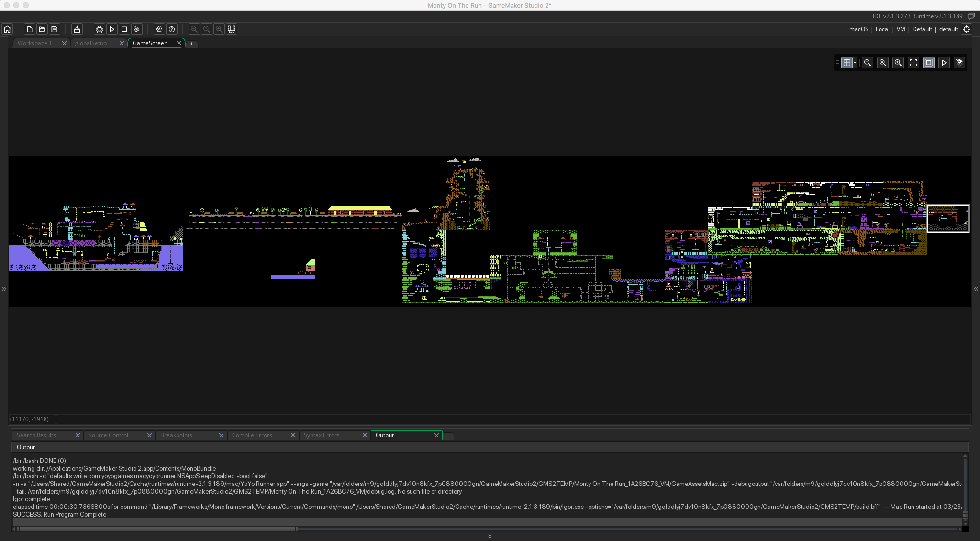Screen dimensions: 980x541
Task: Click the generate layers stack icon
Action: (x=959, y=63)
